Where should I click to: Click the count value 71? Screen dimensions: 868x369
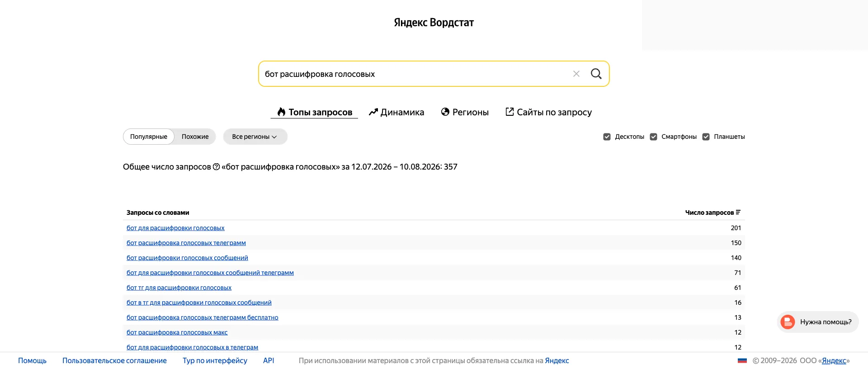point(738,273)
